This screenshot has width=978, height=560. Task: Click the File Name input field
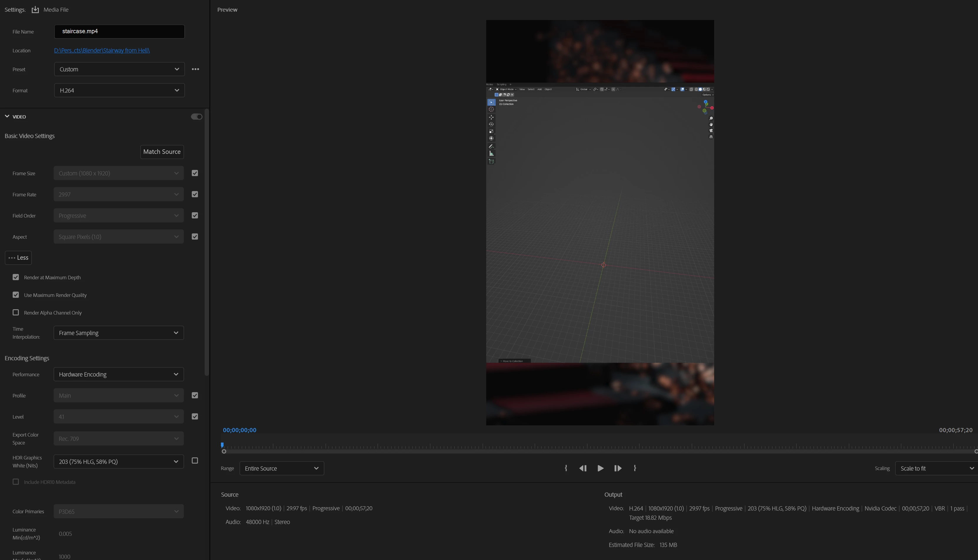(x=119, y=31)
